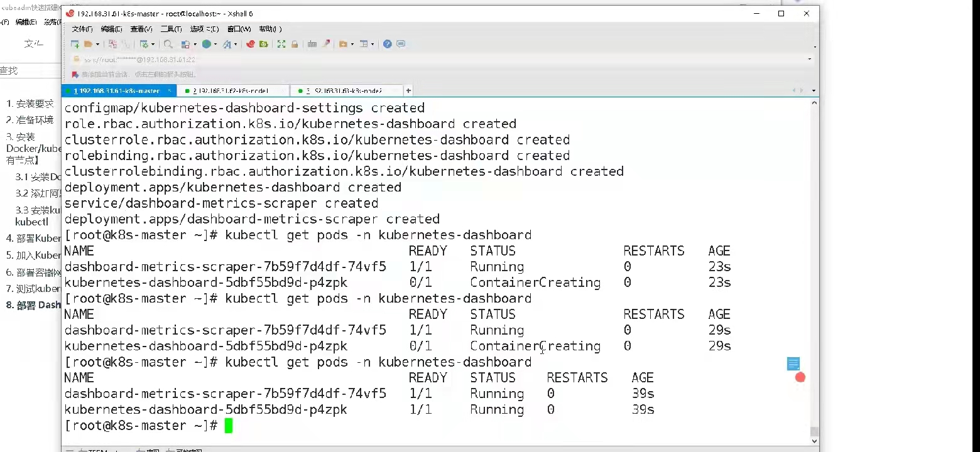Expand the font dropdown arrow
Viewport: 980px width, 452px height.
click(236, 44)
